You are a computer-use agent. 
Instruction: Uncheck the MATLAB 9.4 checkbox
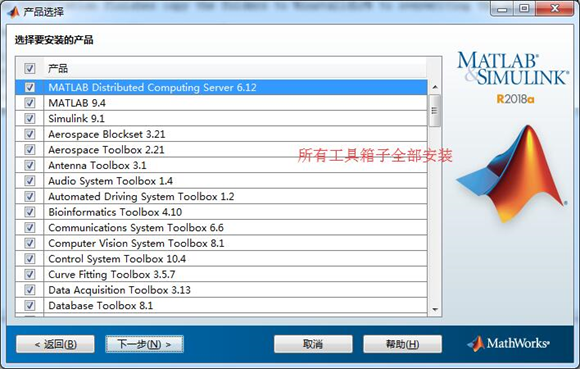pos(30,103)
